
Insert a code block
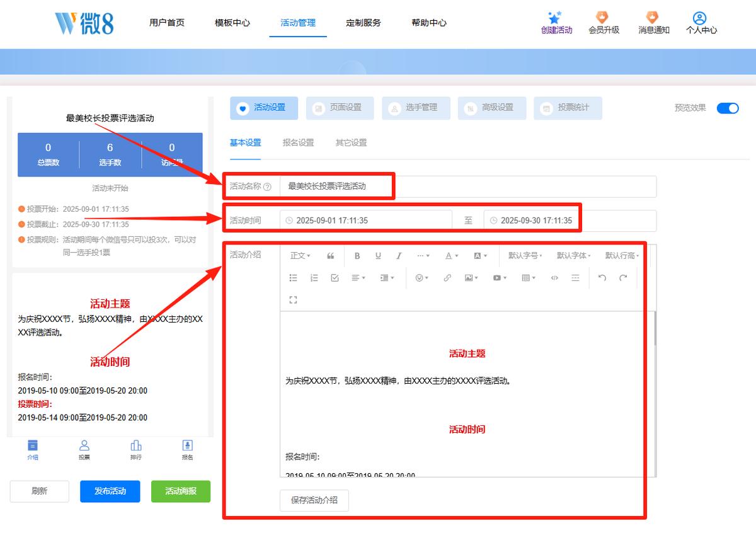tap(554, 278)
